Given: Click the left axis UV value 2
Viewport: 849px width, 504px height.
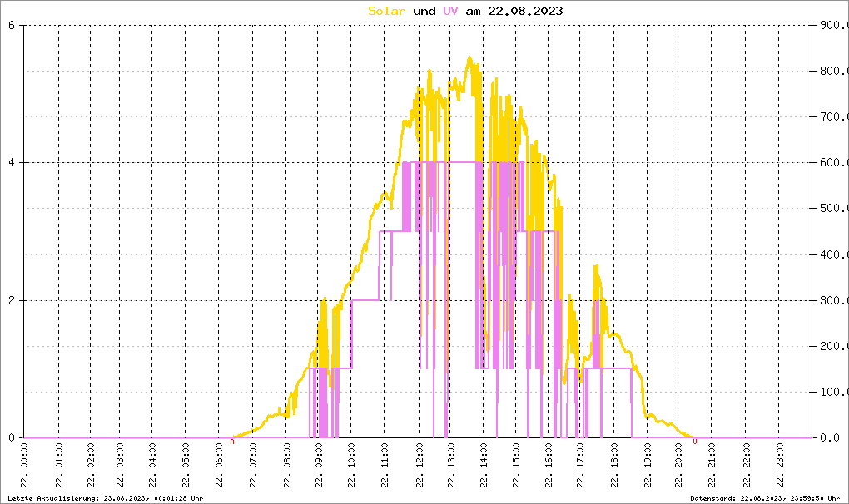Looking at the screenshot, I should (12, 300).
